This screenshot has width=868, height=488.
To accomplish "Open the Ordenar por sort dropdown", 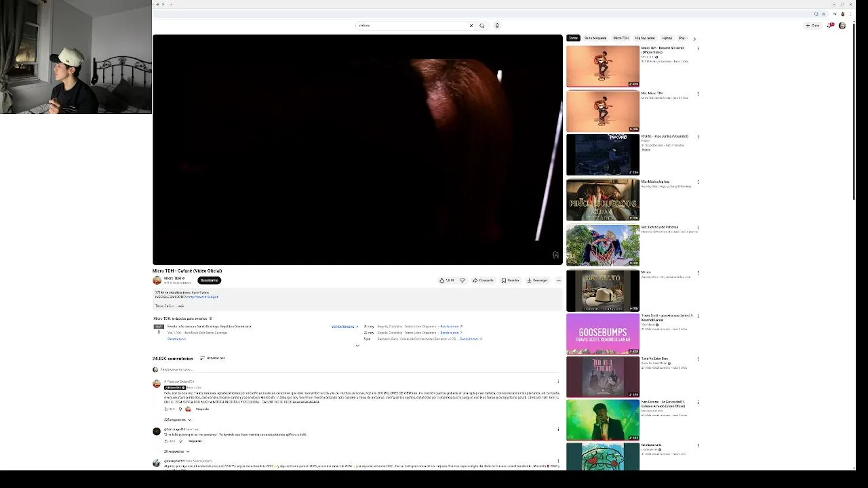I will click(x=212, y=358).
